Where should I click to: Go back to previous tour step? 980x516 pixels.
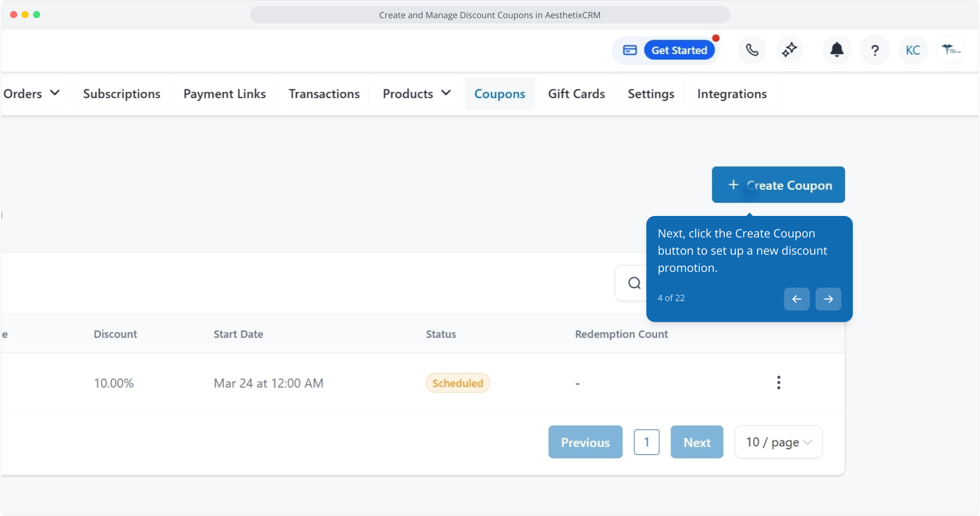(796, 299)
